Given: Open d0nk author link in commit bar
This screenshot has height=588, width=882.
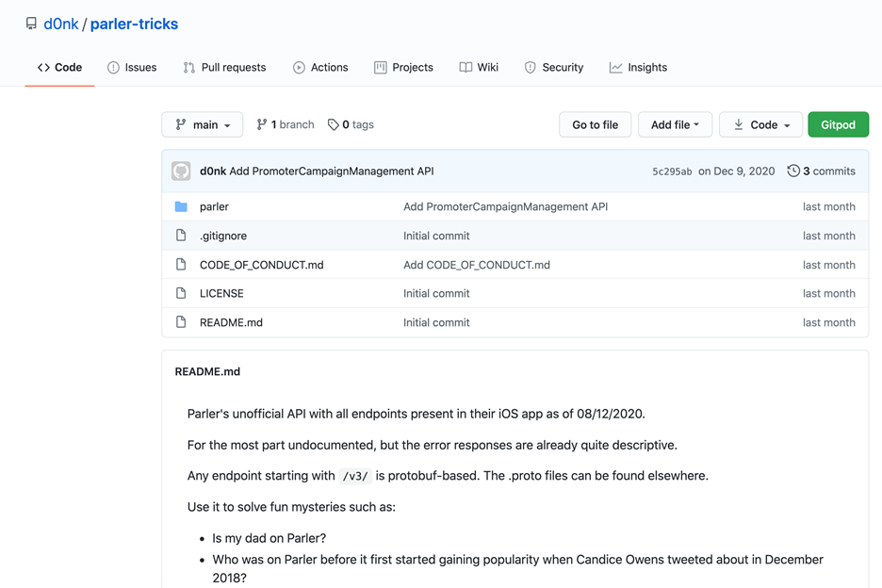Looking at the screenshot, I should [213, 171].
